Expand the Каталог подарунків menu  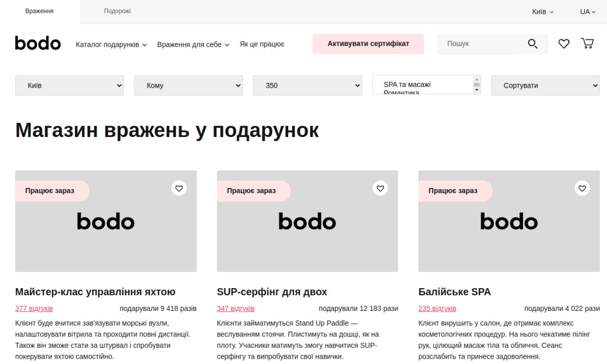pos(111,45)
